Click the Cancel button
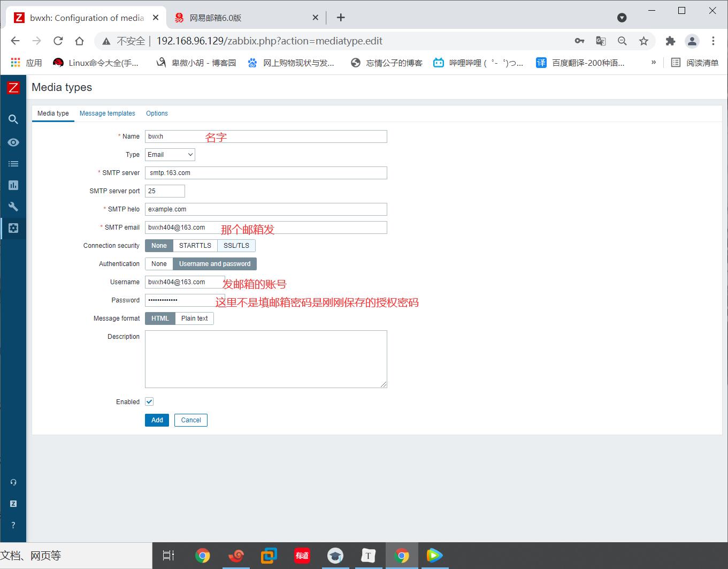This screenshot has height=569, width=728. (x=191, y=420)
